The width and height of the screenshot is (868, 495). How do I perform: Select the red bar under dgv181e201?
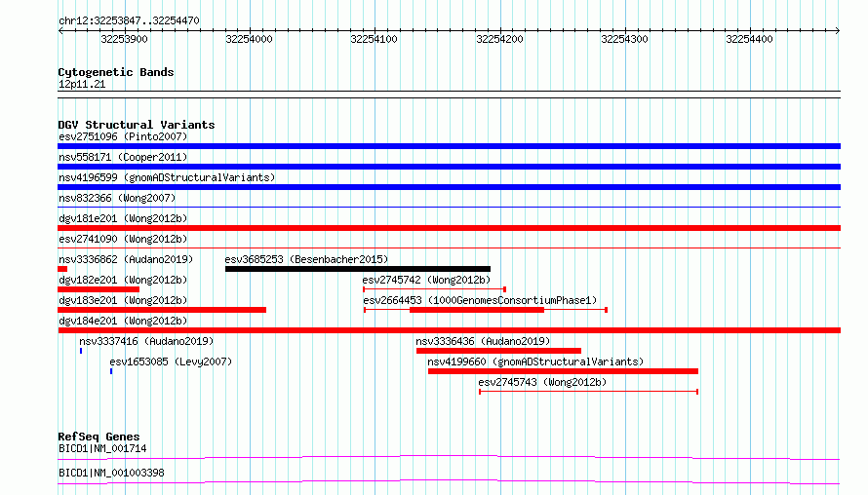coord(449,228)
